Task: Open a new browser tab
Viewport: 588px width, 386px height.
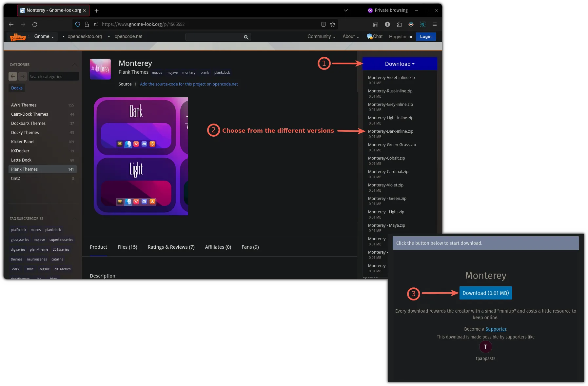Action: 96,10
